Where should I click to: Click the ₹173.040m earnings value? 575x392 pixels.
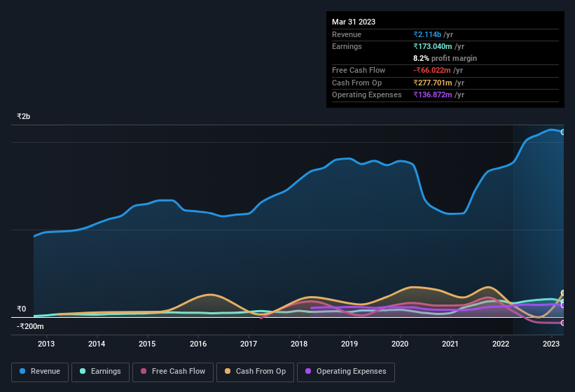pos(433,46)
